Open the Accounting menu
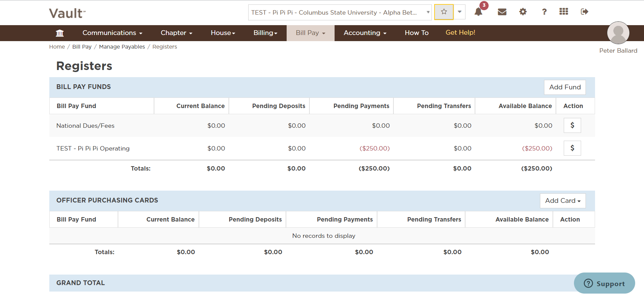This screenshot has height=298, width=644. pyautogui.click(x=365, y=33)
